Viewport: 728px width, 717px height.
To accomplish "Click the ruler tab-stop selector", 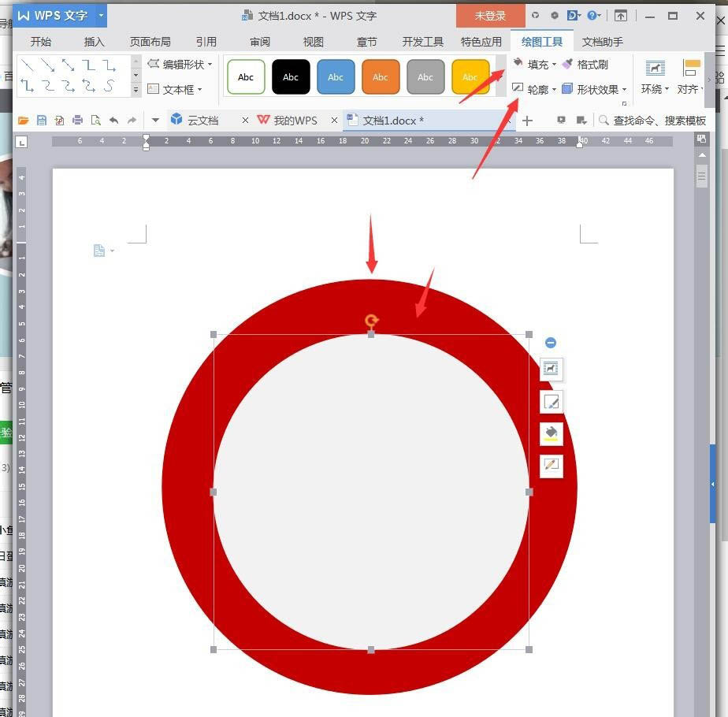I will [x=21, y=142].
